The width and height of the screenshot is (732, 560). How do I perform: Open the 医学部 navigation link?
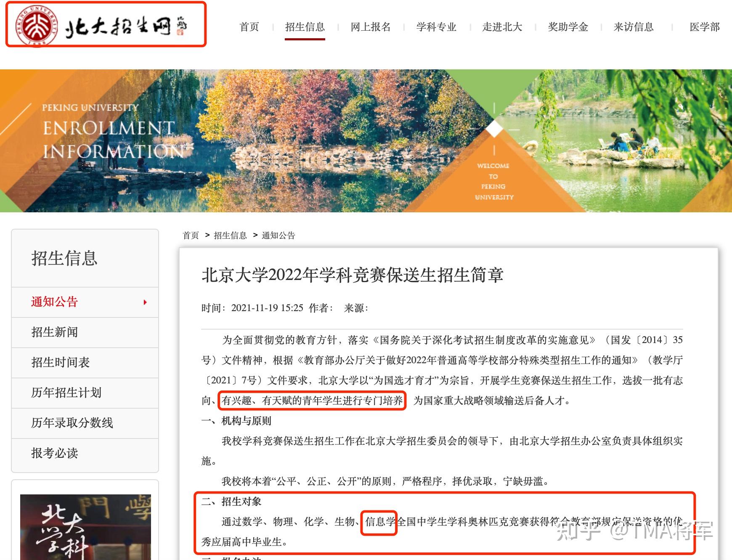(705, 27)
